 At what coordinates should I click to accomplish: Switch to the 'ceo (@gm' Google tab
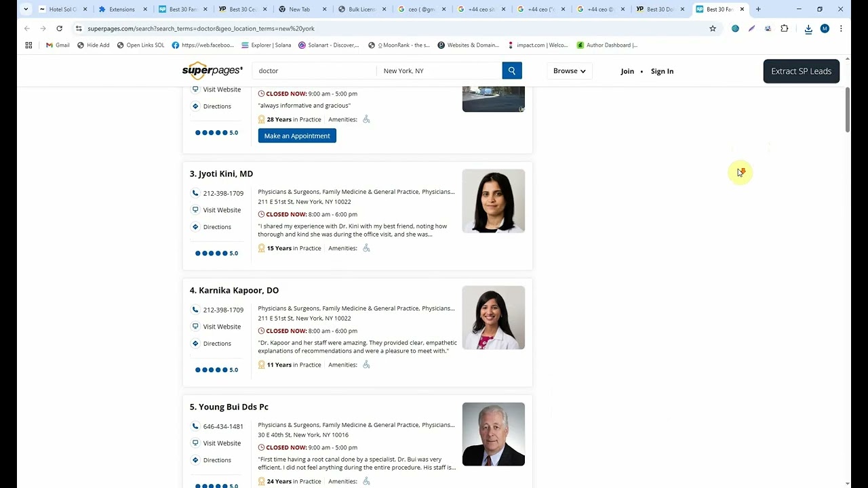(420, 9)
